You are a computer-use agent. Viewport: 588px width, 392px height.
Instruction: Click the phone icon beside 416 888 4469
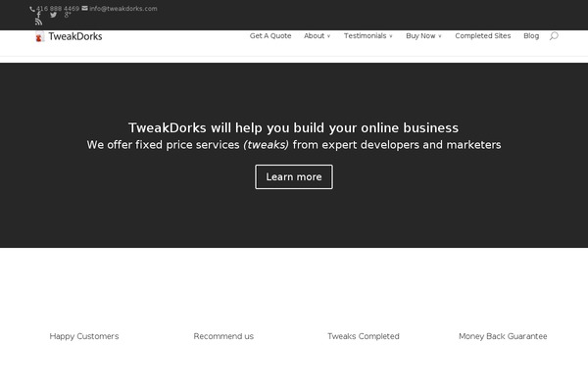click(x=32, y=9)
